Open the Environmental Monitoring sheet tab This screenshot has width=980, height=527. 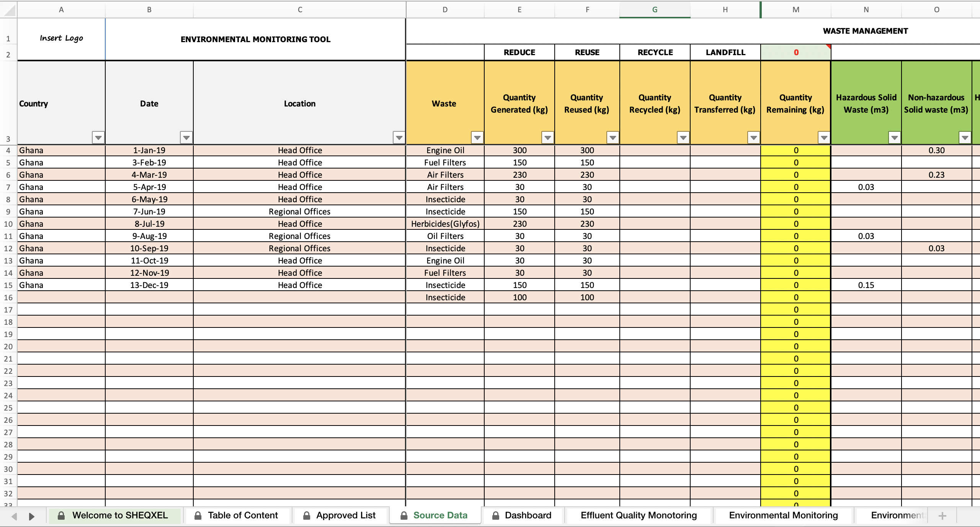[x=783, y=516]
